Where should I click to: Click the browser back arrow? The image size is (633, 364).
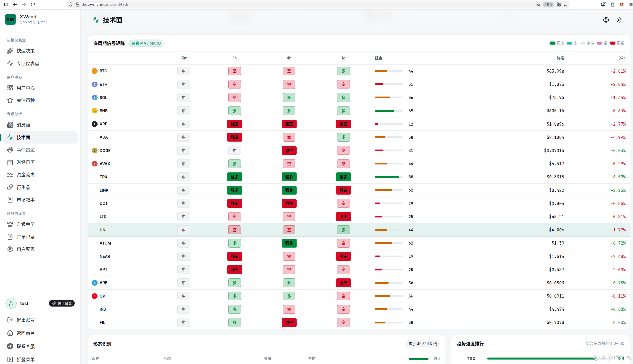(15, 4)
